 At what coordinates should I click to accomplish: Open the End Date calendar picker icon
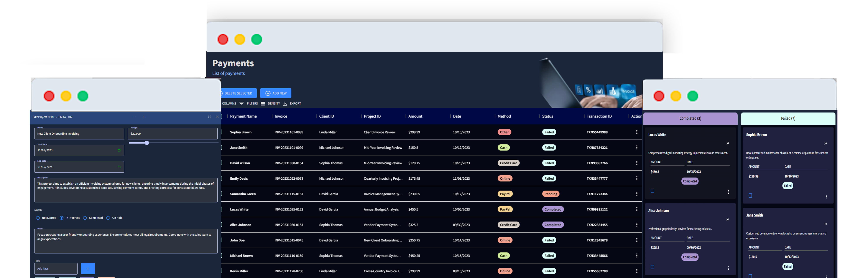pyautogui.click(x=119, y=167)
